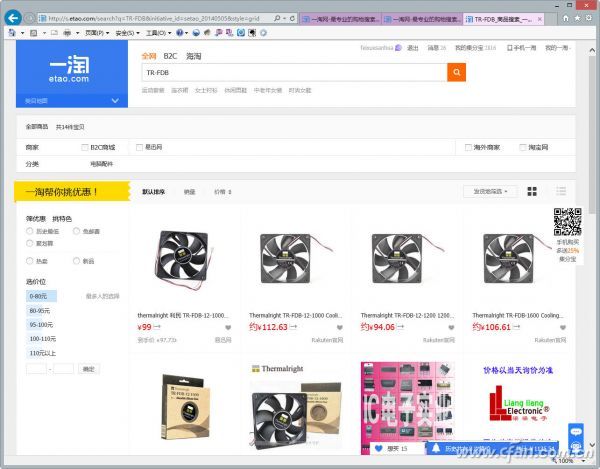Image resolution: width=600 pixels, height=469 pixels.
Task: Select the 默认排序 sort tab
Action: click(x=153, y=192)
